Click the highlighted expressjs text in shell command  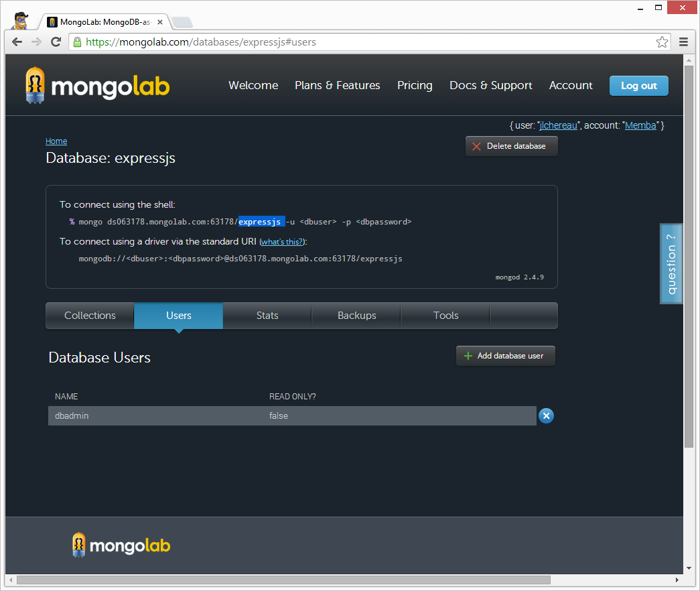coord(261,222)
